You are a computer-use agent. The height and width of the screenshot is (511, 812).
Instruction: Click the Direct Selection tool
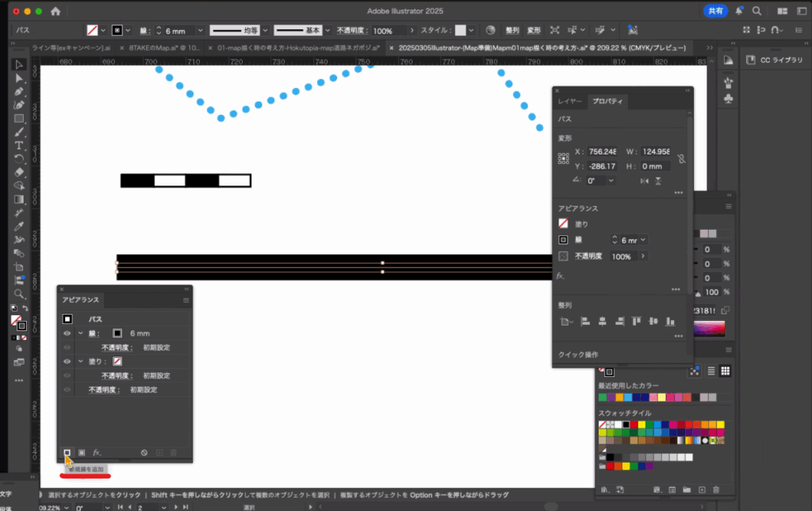pos(19,78)
